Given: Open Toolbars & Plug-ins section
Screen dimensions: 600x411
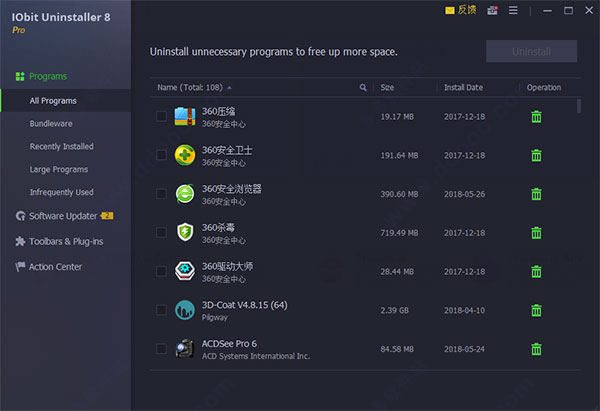Looking at the screenshot, I should tap(66, 241).
